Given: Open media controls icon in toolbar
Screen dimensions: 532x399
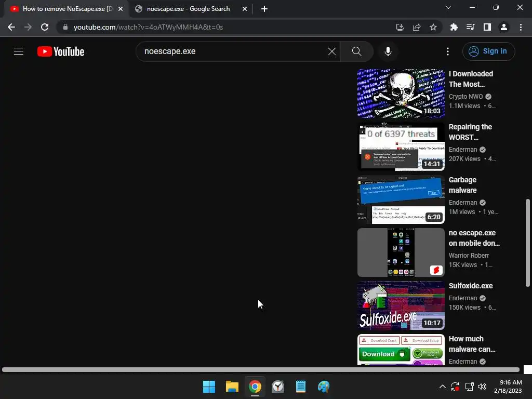Looking at the screenshot, I should pos(471,27).
